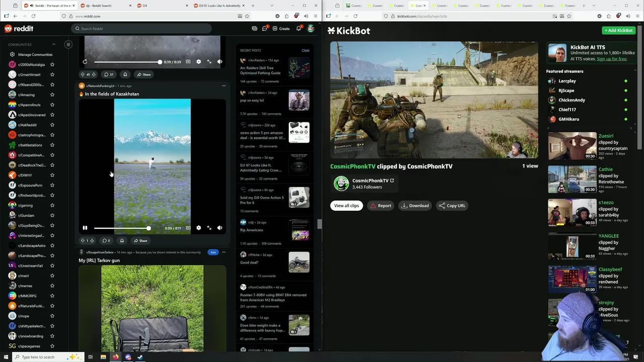The image size is (644, 362).
Task: Open the Reddit ads icon in the header
Action: [x=255, y=29]
